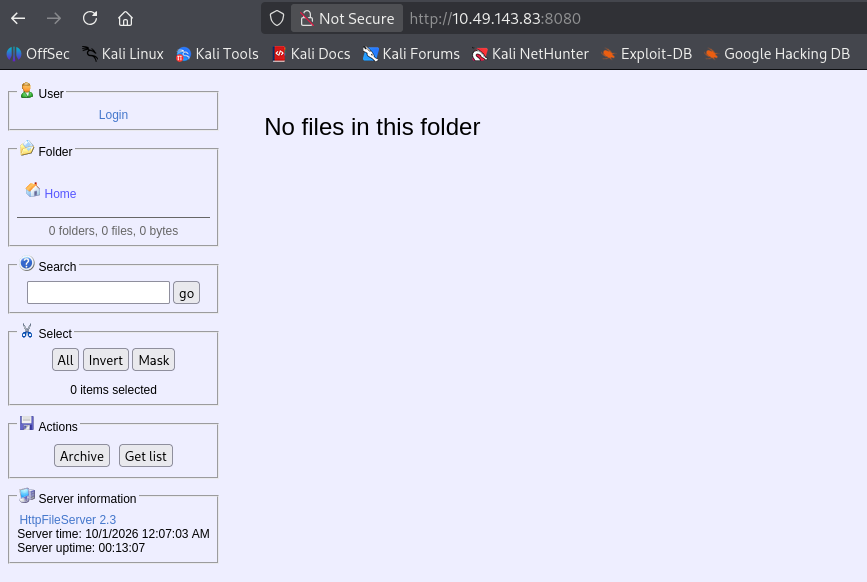Viewport: 867px width, 582px height.
Task: Open the Mask selection button
Action: [154, 360]
